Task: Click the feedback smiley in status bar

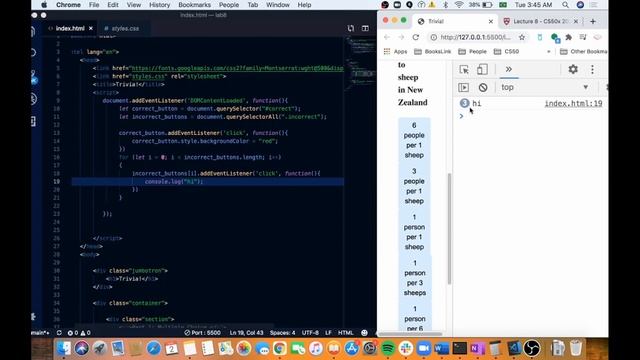Action: click(364, 333)
